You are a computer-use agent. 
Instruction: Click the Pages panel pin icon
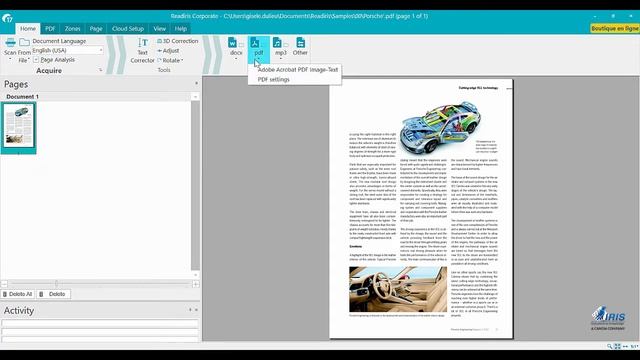(x=196, y=83)
